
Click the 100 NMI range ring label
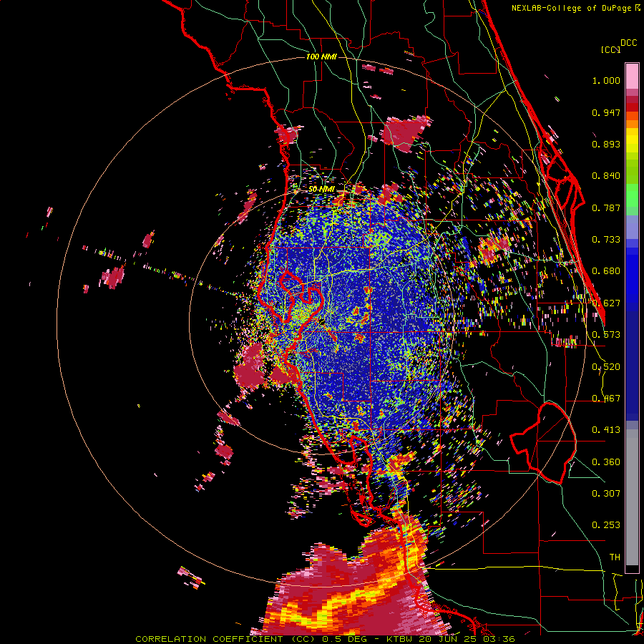pos(321,57)
